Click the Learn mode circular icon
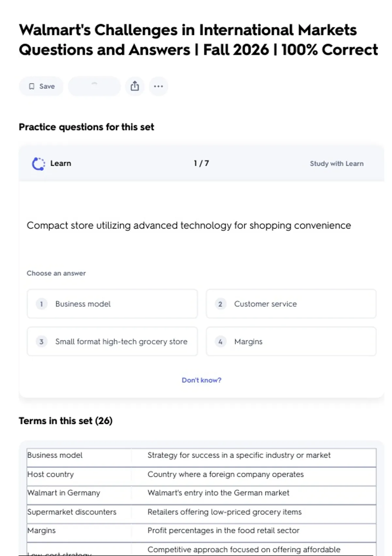The width and height of the screenshot is (392, 556). point(39,164)
